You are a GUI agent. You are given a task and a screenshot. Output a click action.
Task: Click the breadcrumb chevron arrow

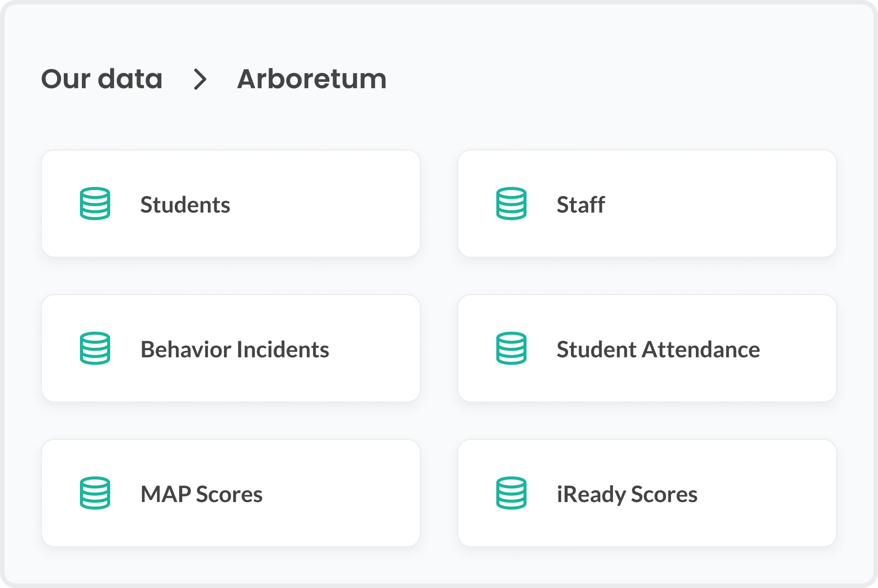coord(200,79)
